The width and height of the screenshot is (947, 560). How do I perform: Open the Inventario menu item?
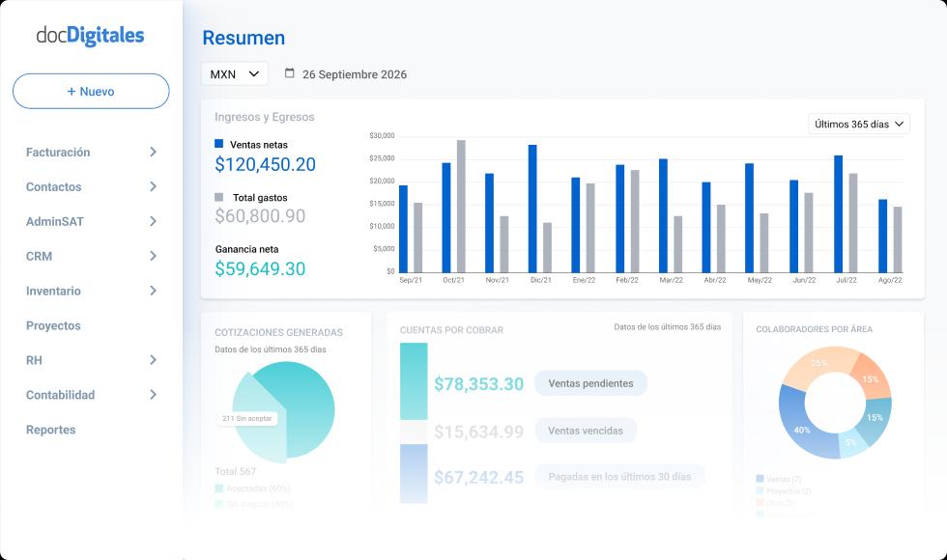(x=53, y=291)
